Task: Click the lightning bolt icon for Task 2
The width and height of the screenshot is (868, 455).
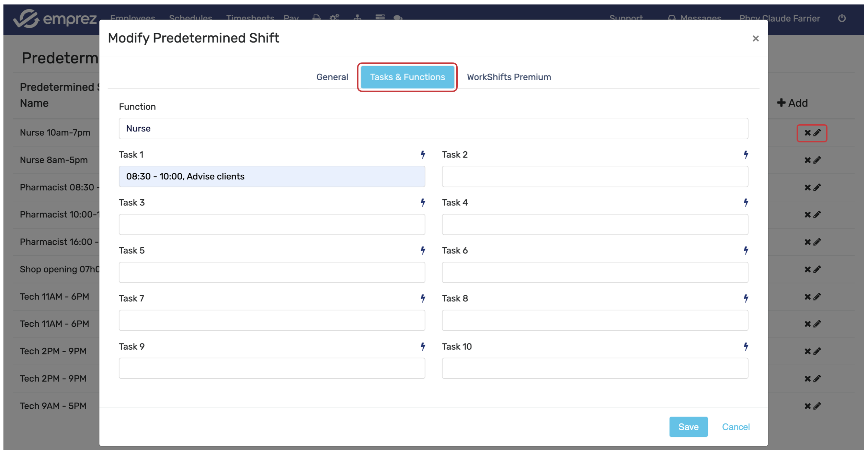Action: coord(746,155)
